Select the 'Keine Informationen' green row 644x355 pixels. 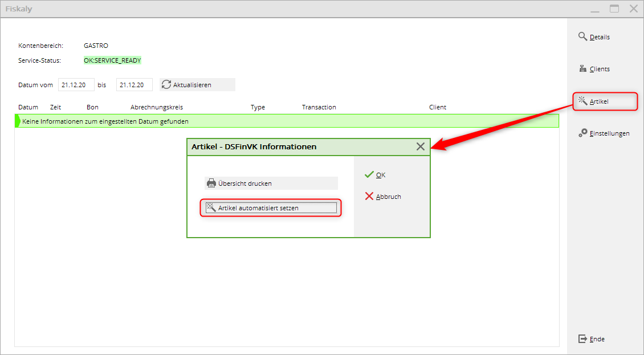[x=287, y=121]
